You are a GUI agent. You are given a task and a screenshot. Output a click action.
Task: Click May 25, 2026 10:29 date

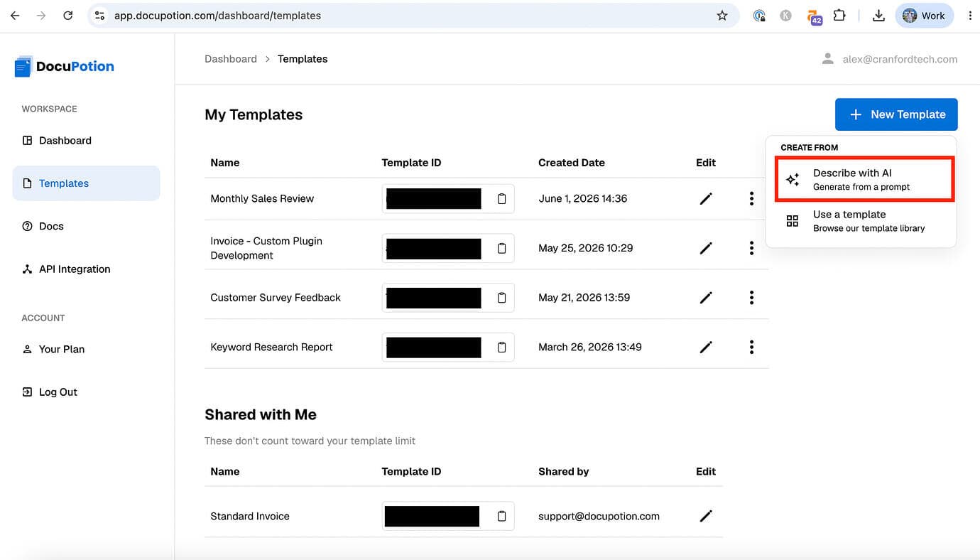click(x=585, y=248)
